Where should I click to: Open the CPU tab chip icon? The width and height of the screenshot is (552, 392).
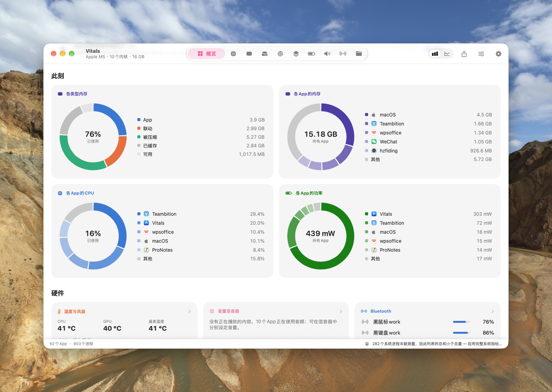[234, 54]
